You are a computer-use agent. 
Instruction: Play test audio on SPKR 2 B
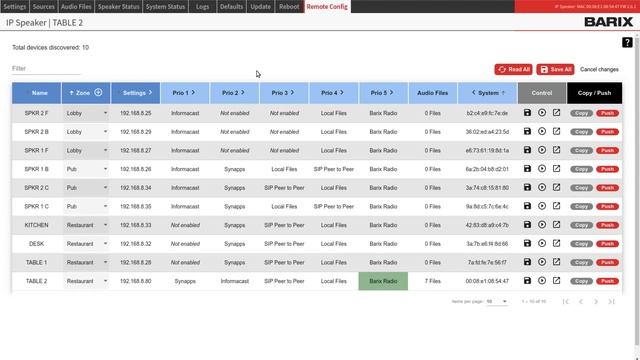pos(542,131)
